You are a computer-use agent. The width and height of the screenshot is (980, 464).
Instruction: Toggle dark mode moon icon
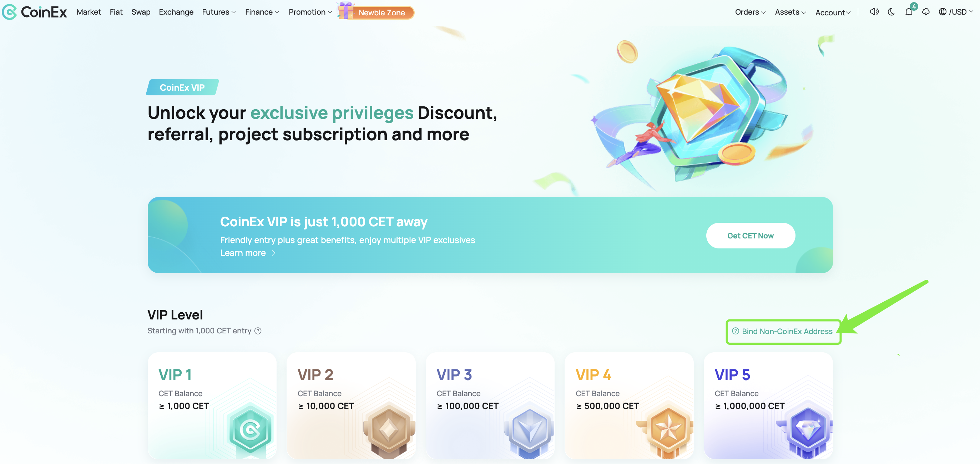click(x=891, y=12)
